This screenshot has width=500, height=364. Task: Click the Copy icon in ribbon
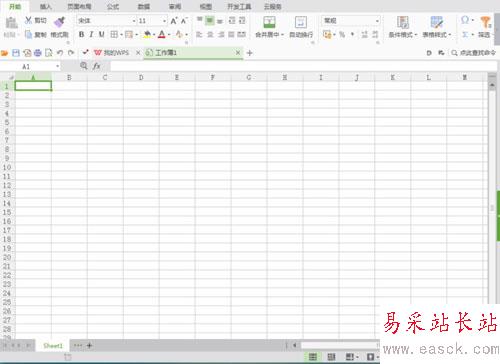click(x=29, y=34)
